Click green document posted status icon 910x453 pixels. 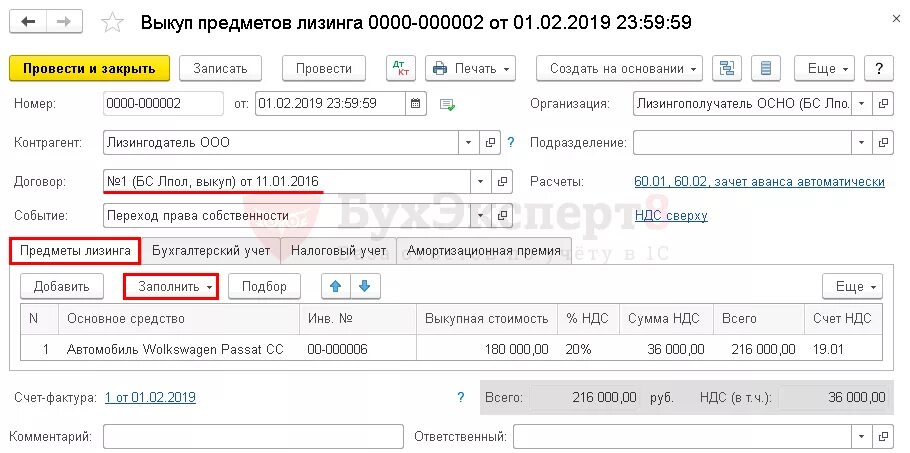447,104
